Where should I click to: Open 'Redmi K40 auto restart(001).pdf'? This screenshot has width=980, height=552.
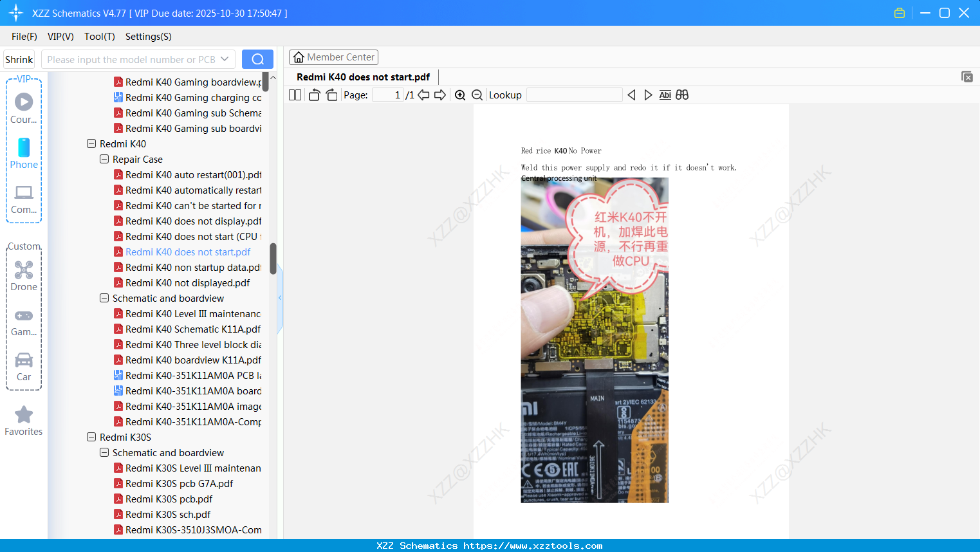[x=188, y=175]
